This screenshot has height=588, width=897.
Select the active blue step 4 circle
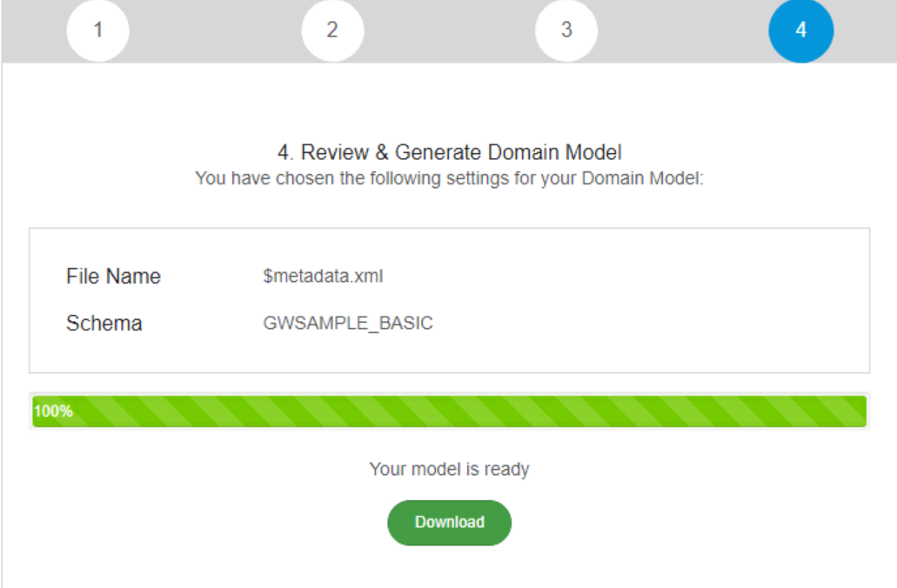tap(801, 30)
